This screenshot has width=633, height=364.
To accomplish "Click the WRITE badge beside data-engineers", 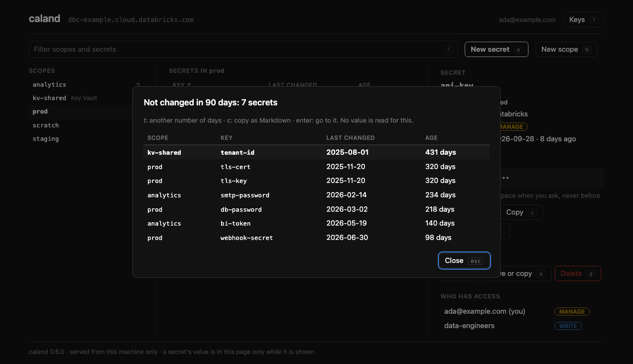I will click(568, 326).
